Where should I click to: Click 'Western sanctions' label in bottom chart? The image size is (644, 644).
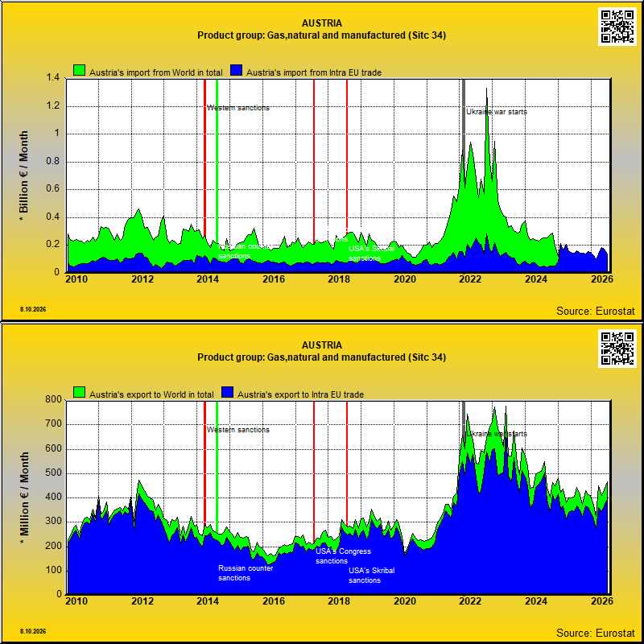pos(237,430)
